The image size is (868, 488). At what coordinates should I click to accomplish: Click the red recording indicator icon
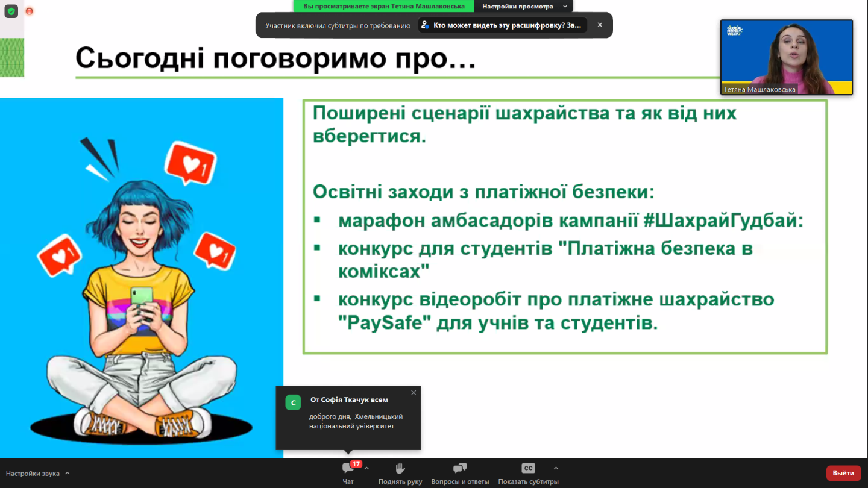click(29, 11)
